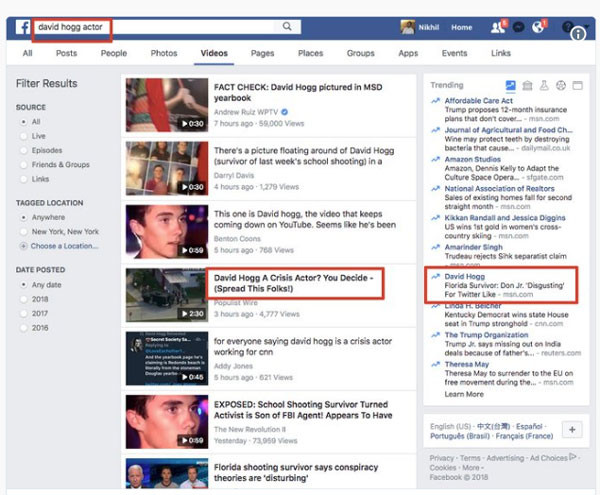
Task: Select the New York, New York radio button
Action: click(24, 232)
